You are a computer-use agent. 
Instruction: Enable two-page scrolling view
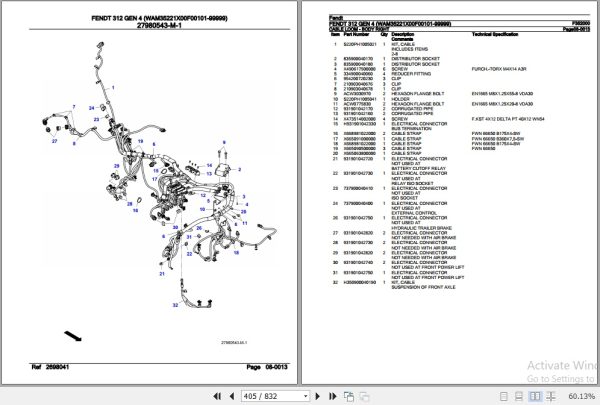(551, 396)
